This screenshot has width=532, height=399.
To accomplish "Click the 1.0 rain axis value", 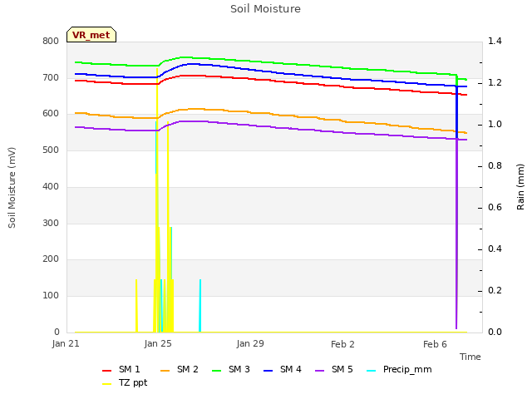I will coord(495,124).
